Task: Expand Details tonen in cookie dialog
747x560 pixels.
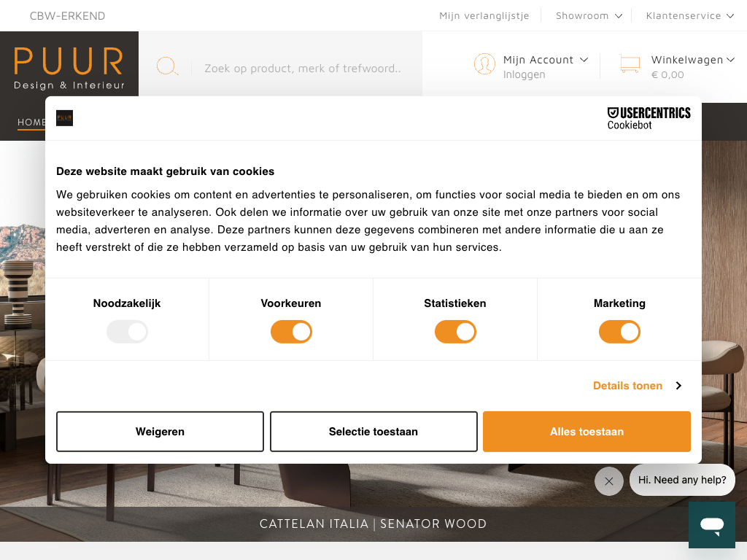Action: pyautogui.click(x=636, y=386)
